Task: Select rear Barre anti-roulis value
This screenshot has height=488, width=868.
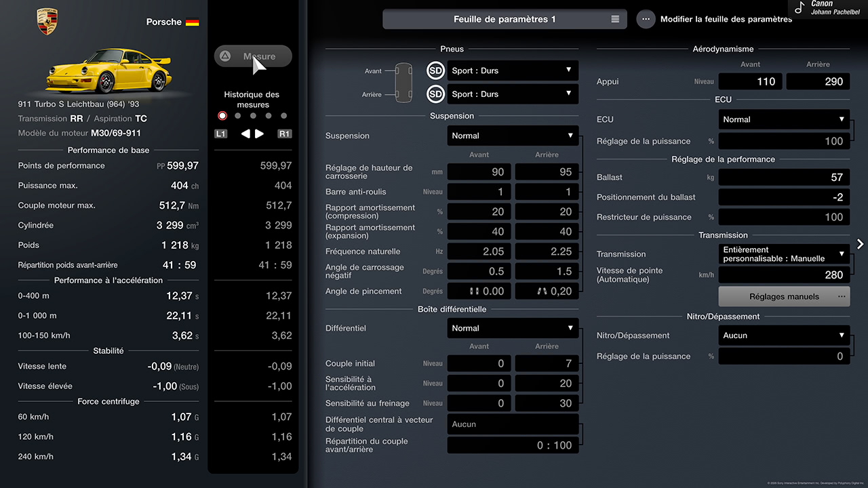Action: click(x=547, y=192)
